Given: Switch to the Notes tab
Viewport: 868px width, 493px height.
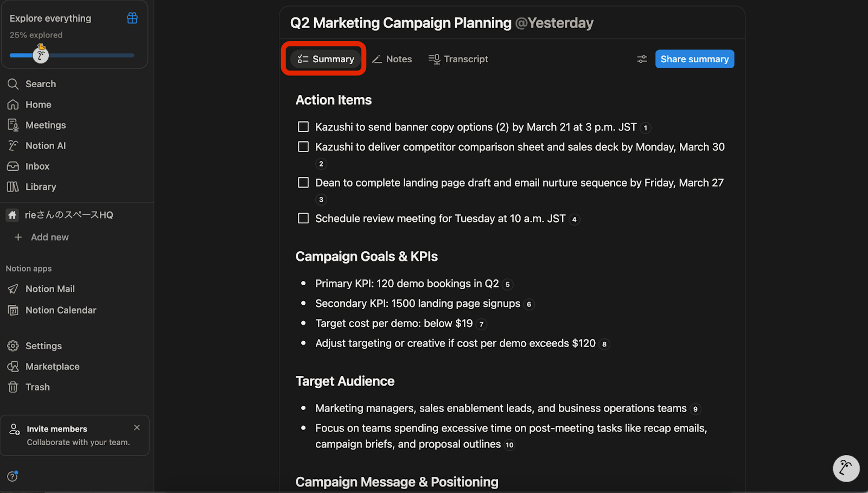Looking at the screenshot, I should point(392,59).
